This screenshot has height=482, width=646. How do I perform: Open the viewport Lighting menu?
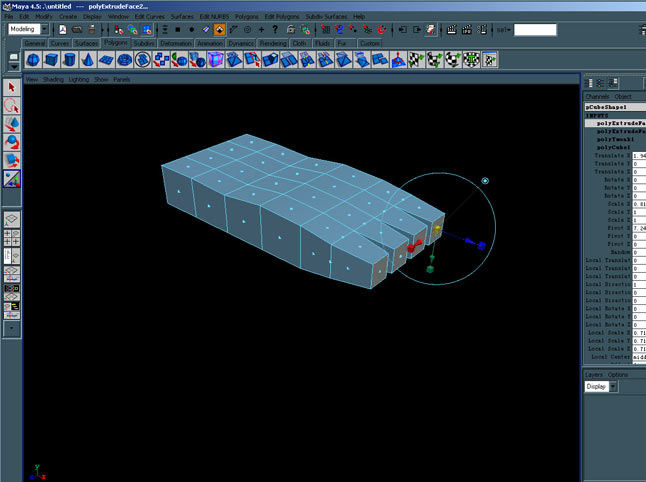[x=79, y=79]
